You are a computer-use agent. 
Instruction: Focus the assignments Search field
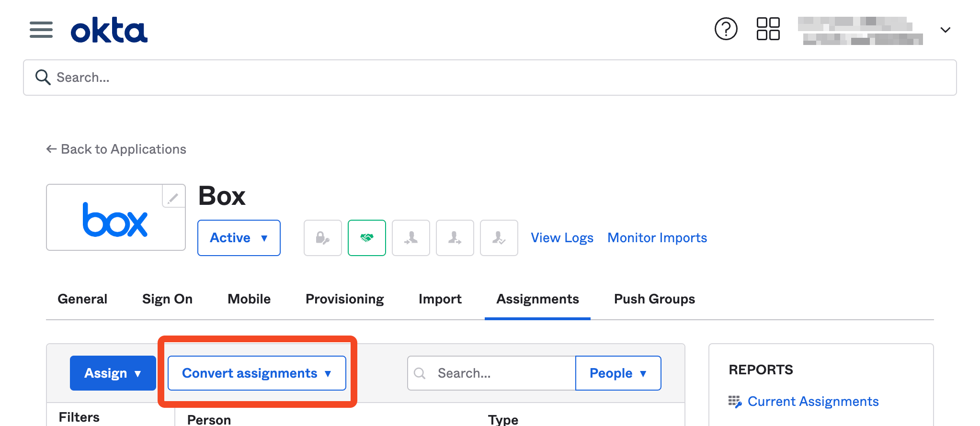[x=491, y=373]
